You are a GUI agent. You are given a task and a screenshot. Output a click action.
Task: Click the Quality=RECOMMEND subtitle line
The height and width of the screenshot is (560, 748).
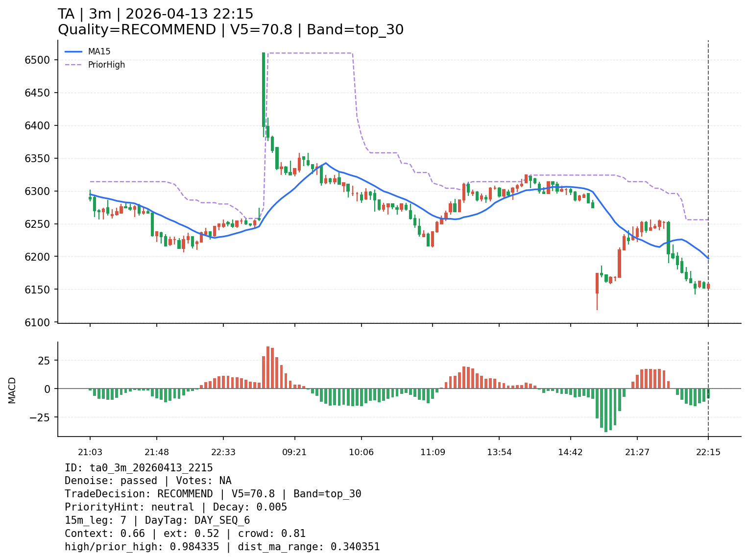(230, 30)
